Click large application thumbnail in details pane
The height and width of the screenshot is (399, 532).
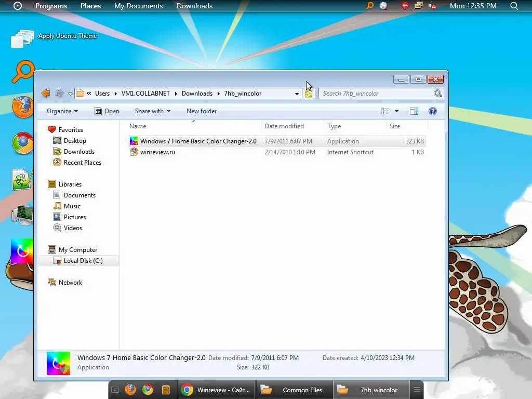(x=58, y=363)
